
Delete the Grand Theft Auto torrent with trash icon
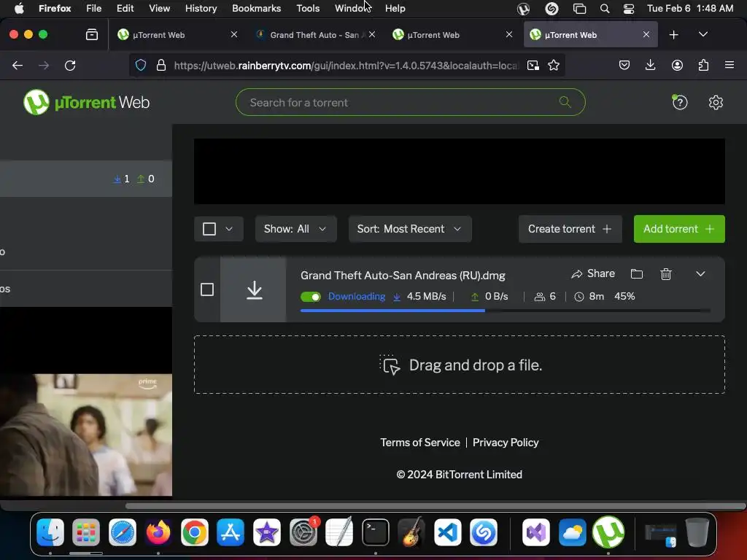coord(666,274)
